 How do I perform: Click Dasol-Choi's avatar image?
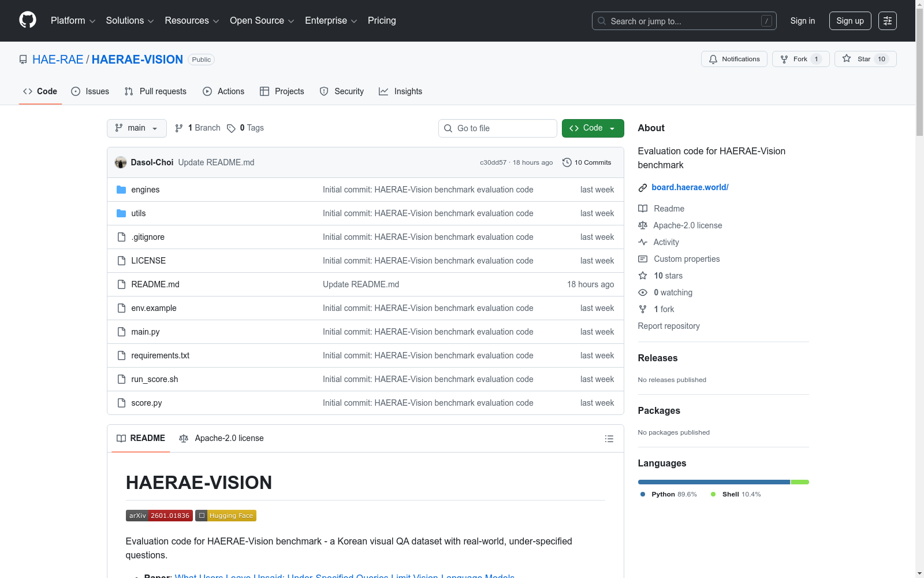pyautogui.click(x=121, y=162)
